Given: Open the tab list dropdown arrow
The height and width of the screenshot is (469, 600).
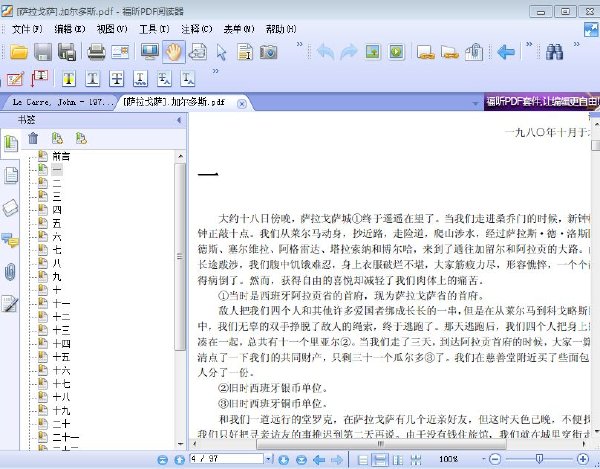Looking at the screenshot, I should coord(475,103).
